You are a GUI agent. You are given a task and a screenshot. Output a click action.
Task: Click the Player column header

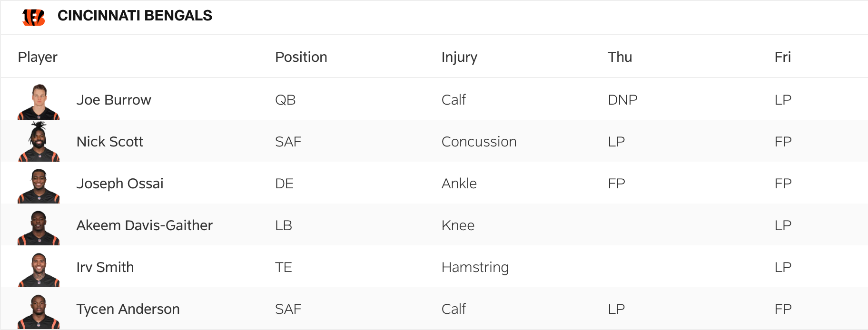tap(38, 57)
